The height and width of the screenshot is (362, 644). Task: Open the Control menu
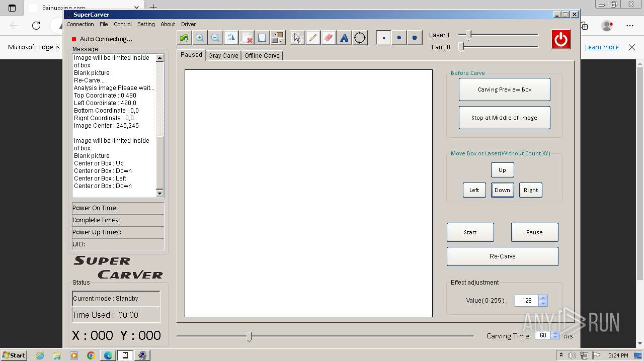123,24
